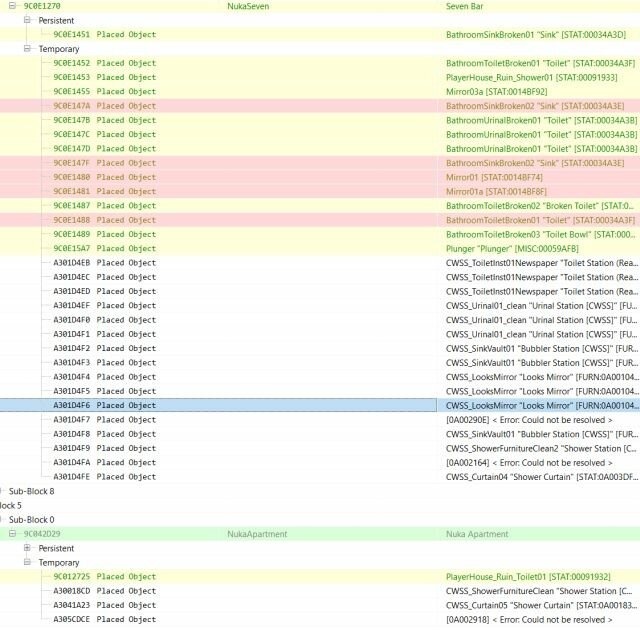
Task: Select record "A301D4F0" Placed Object
Action: [x=104, y=320]
